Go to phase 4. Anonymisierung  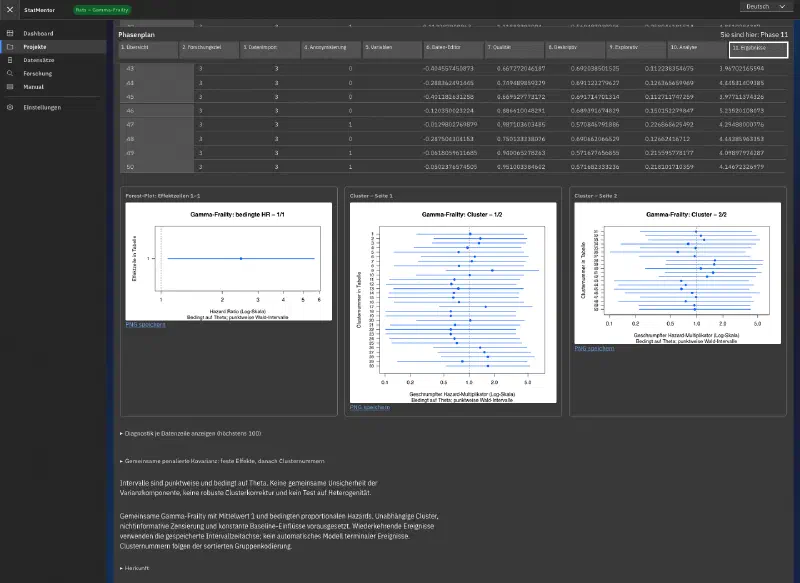[331, 50]
